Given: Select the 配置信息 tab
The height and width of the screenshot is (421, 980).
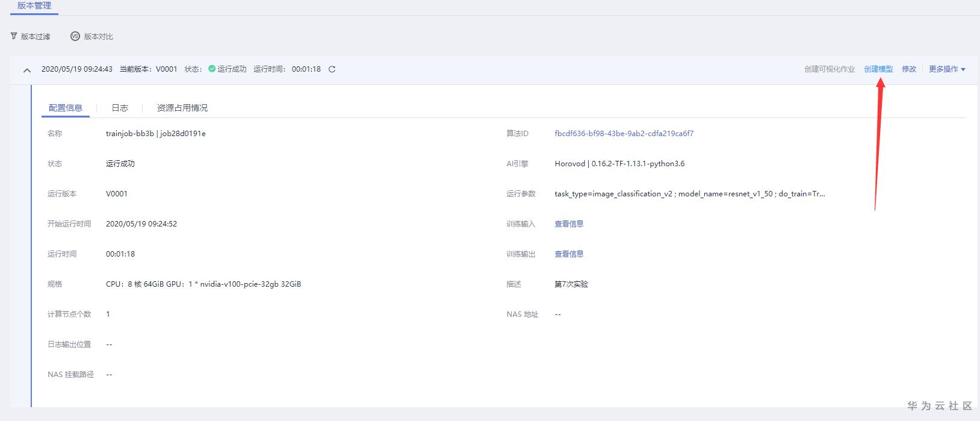Looking at the screenshot, I should point(66,108).
